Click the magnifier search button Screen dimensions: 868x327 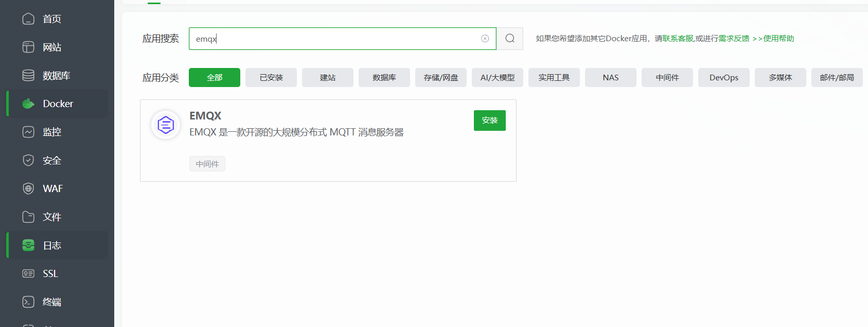click(x=510, y=39)
